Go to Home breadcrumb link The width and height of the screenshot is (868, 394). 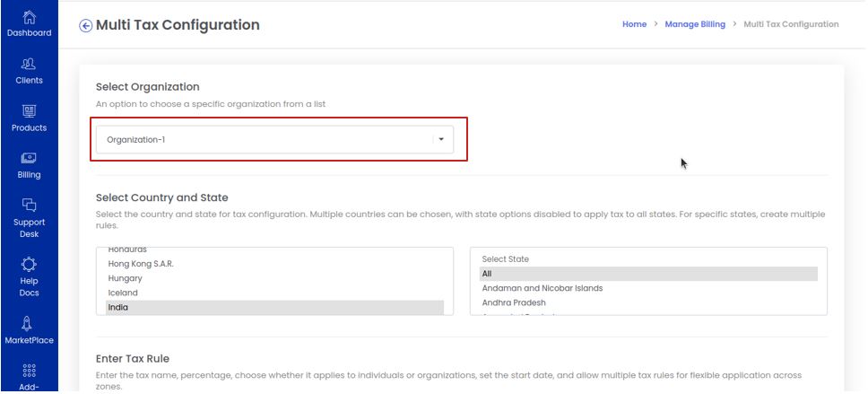pos(634,24)
